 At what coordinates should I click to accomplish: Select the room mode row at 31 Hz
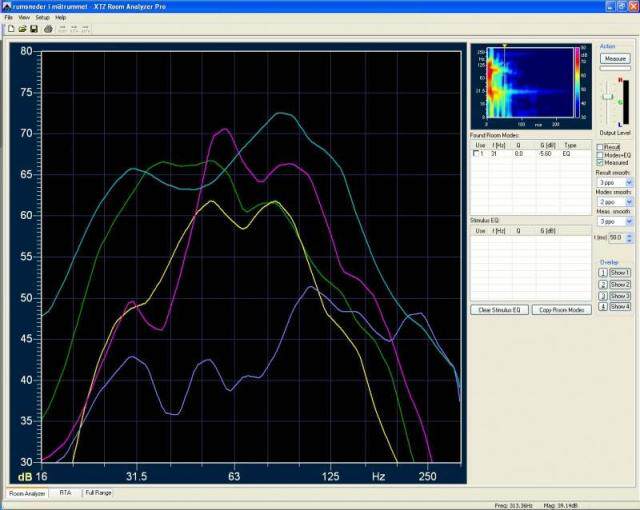(531, 154)
